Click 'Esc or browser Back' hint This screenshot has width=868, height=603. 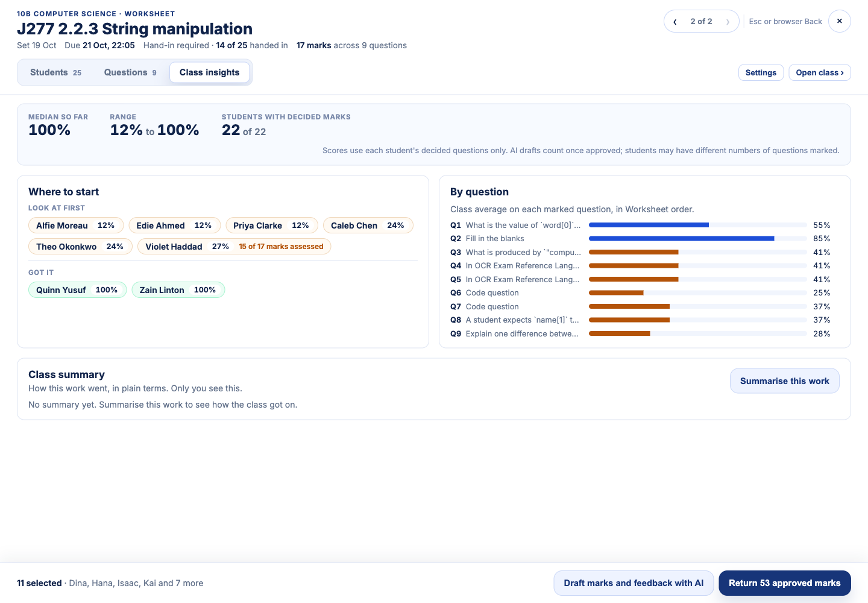click(785, 21)
